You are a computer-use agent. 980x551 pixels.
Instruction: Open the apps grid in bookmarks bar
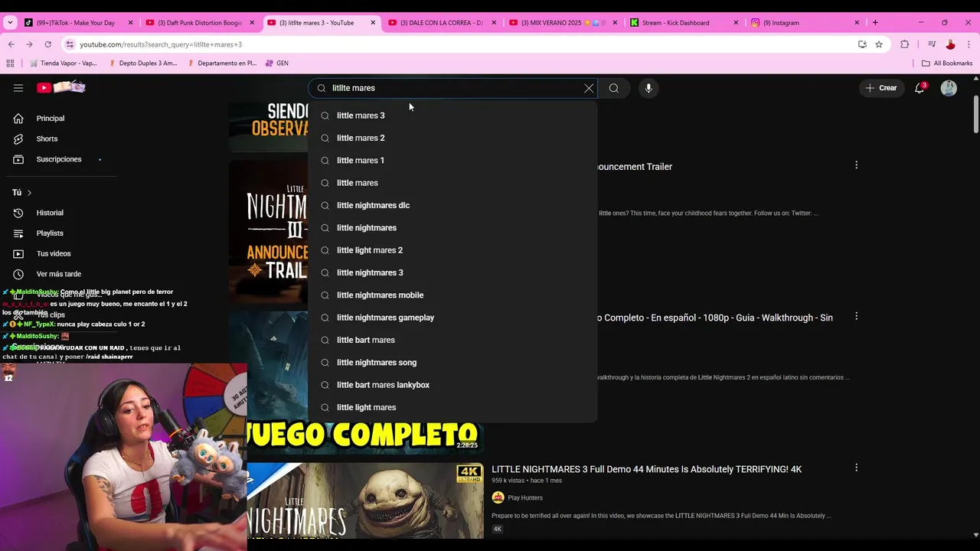(x=10, y=64)
